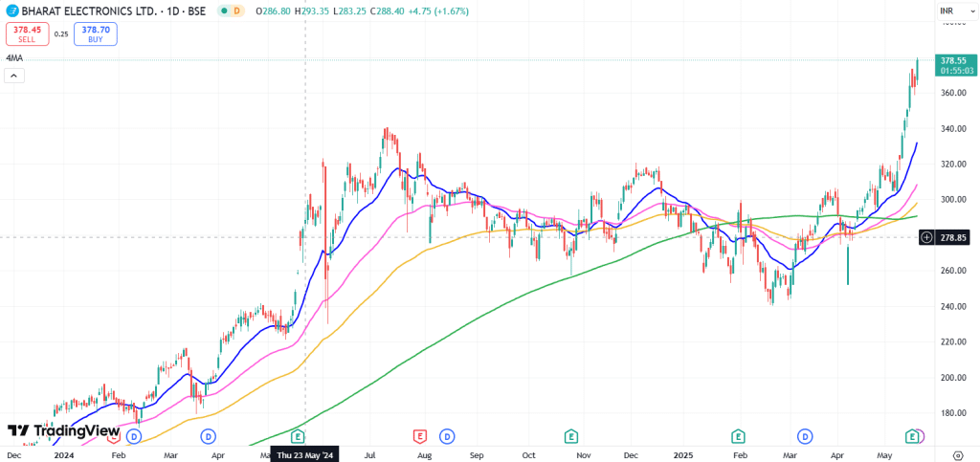
Task: Click the 200.00 price axis label
Action: point(954,378)
